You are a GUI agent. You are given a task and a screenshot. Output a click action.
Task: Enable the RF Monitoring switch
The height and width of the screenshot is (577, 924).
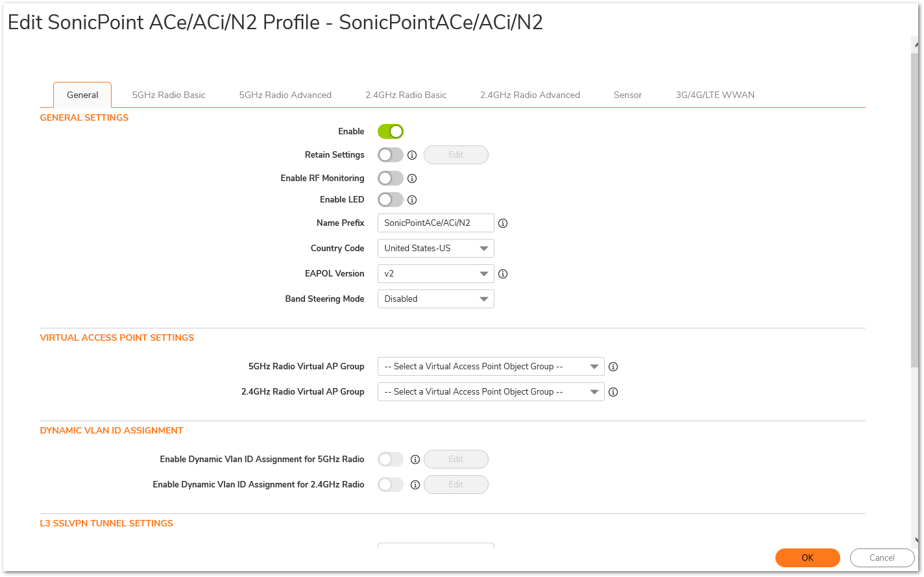391,178
